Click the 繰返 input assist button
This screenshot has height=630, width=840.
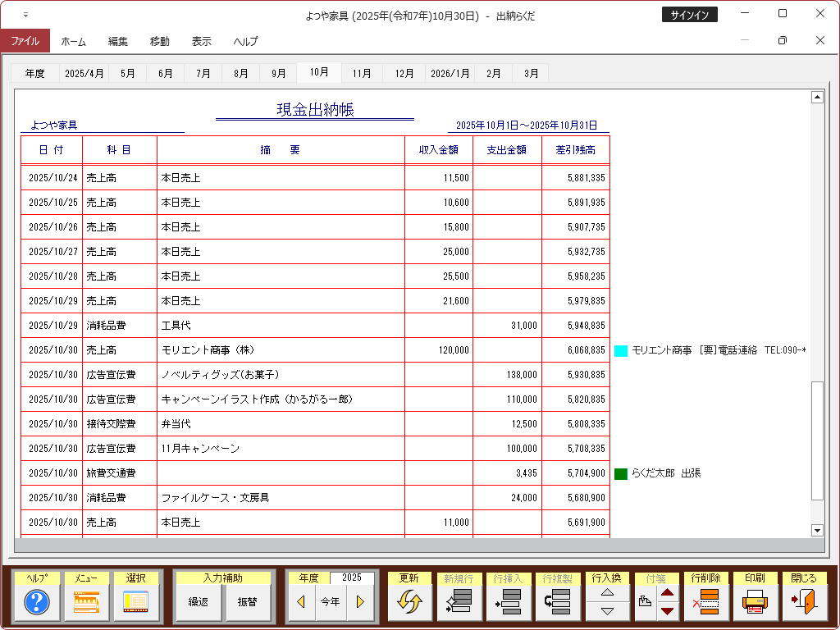click(199, 602)
